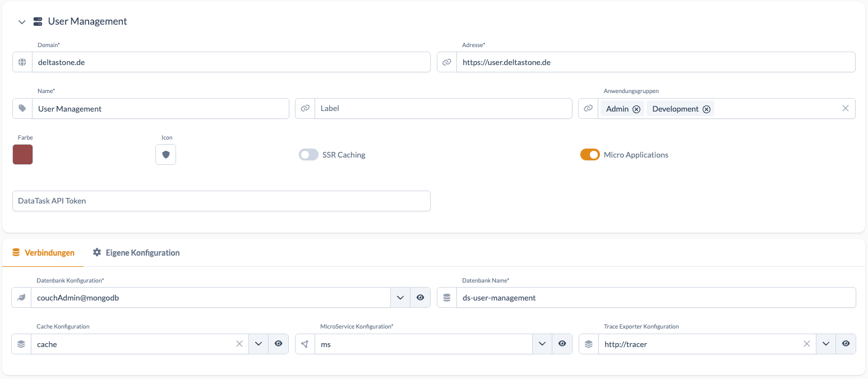Open the Farbe color picker swatch
The image size is (868, 379).
pos(22,154)
